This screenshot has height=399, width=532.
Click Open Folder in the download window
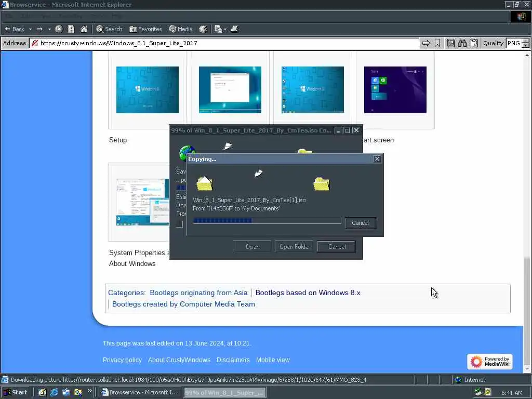point(294,247)
